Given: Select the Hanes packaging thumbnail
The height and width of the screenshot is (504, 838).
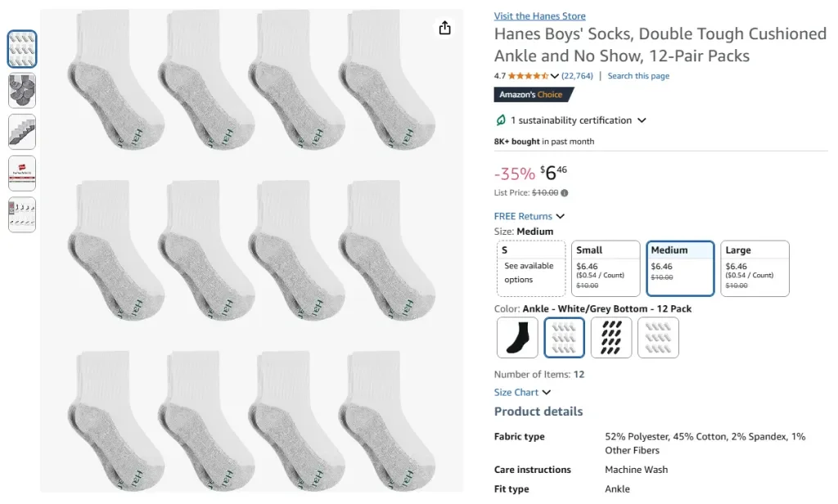Looking at the screenshot, I should coord(21,173).
